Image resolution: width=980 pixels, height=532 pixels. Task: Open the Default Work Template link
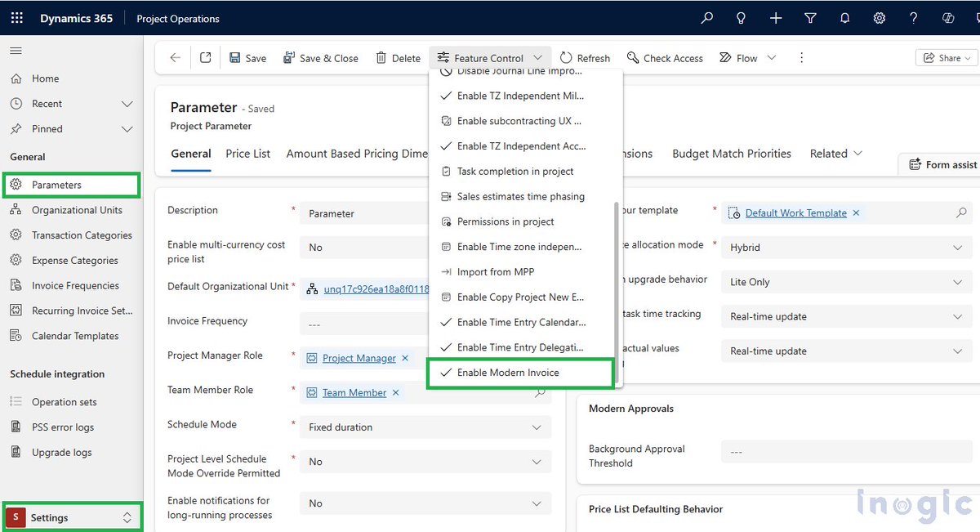(796, 212)
